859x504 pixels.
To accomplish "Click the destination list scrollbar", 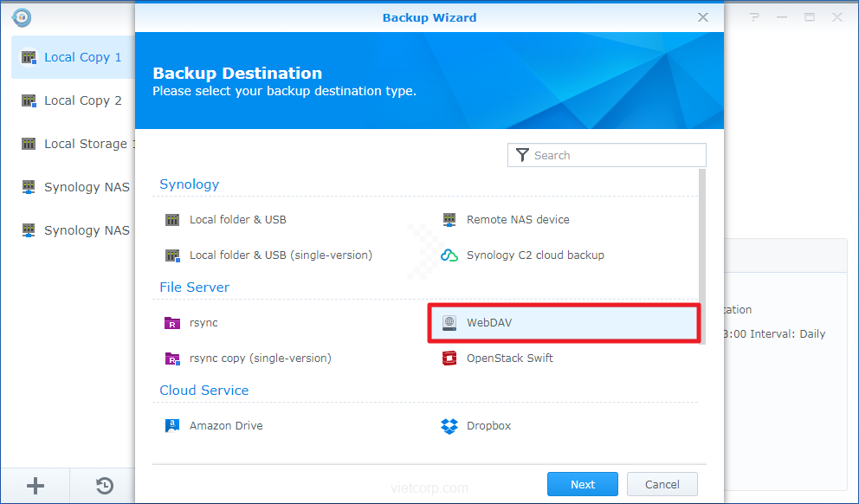I will click(x=702, y=260).
